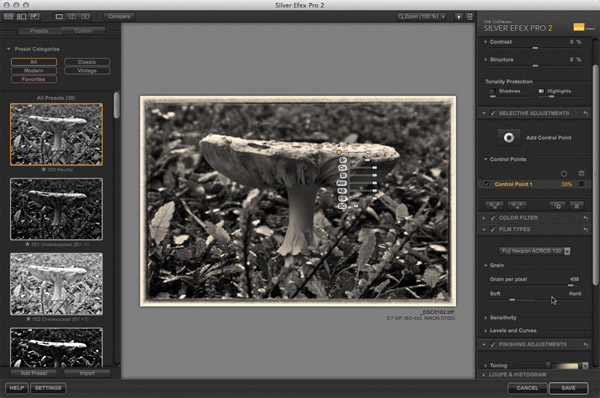This screenshot has width=600, height=398.
Task: Click the CANCEL button
Action: [x=527, y=388]
